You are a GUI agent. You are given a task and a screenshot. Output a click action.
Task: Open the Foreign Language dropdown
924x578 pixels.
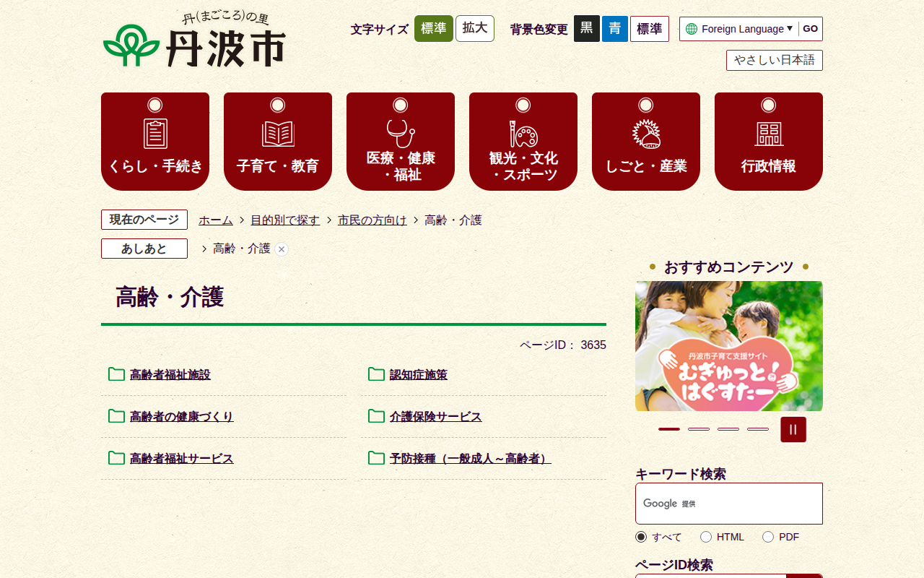(747, 29)
